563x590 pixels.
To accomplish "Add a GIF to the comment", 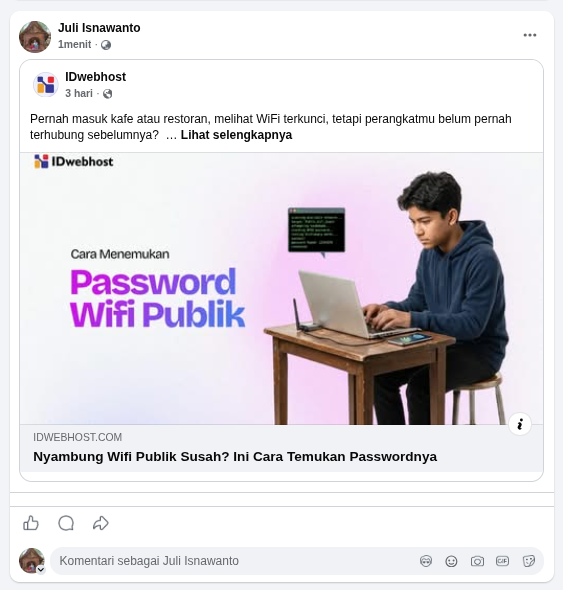I will pyautogui.click(x=502, y=561).
